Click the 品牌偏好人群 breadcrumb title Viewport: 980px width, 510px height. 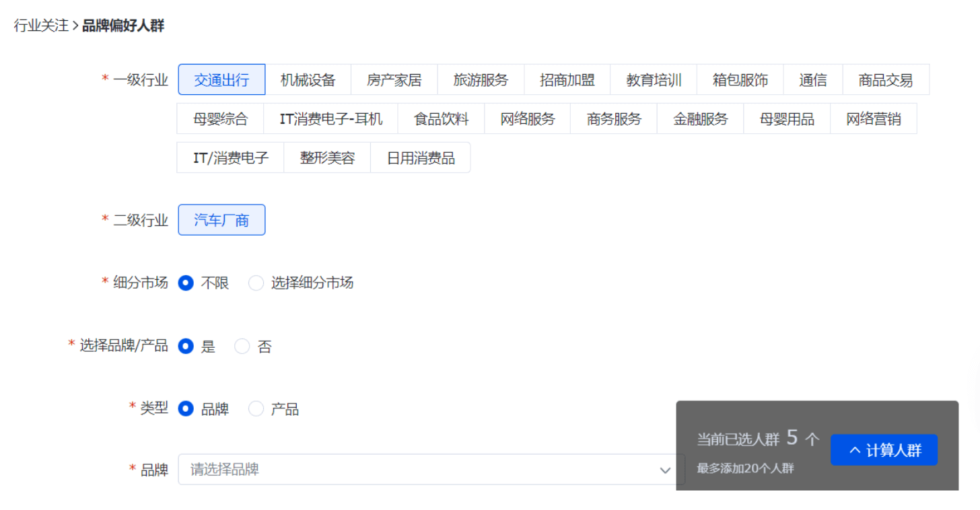click(x=123, y=26)
